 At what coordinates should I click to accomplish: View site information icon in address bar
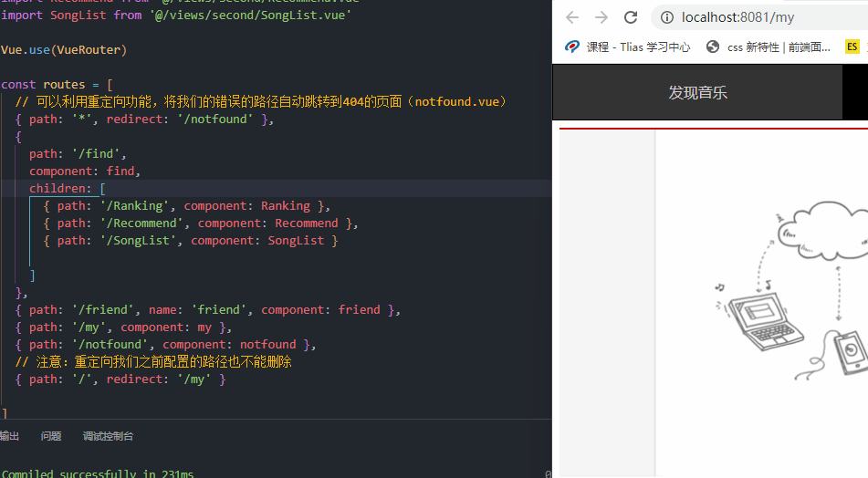tap(667, 17)
